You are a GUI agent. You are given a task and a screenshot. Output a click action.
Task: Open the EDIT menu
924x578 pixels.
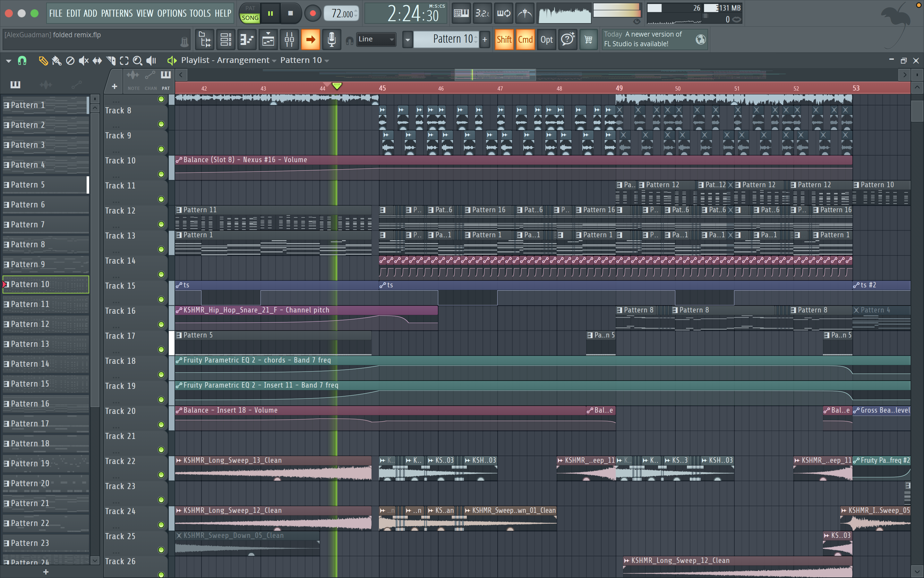[x=73, y=13]
